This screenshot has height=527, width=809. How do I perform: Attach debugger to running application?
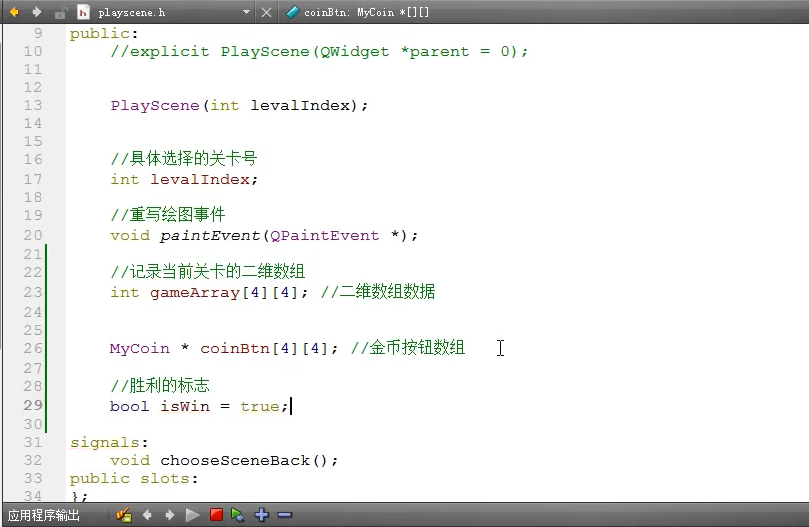coord(238,515)
